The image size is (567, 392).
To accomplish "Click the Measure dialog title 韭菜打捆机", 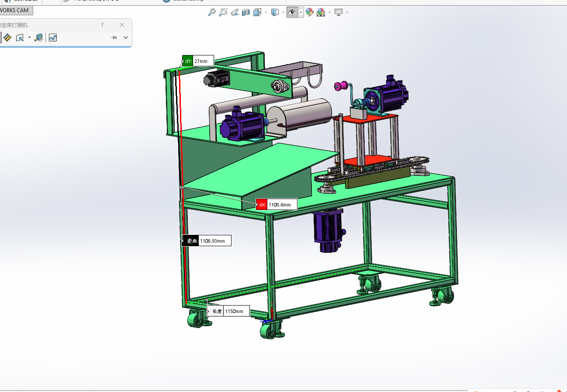I will [14, 25].
